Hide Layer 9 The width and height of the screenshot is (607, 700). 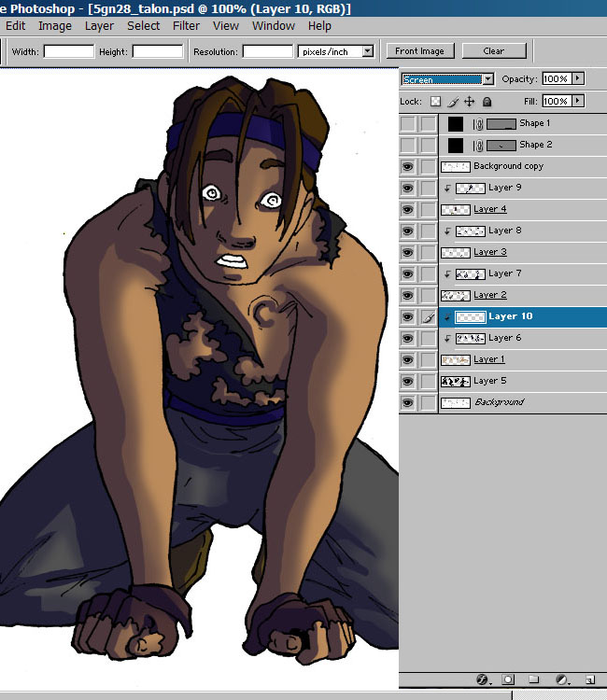pos(407,188)
